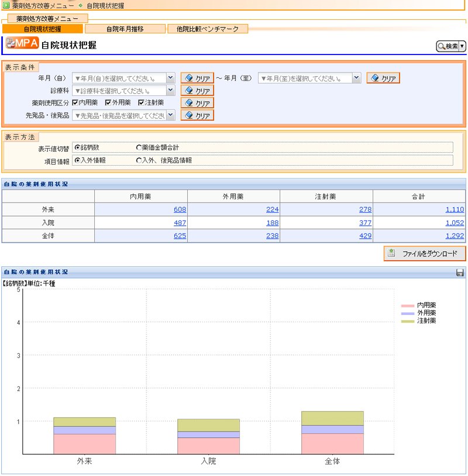This screenshot has width=468, height=476.
Task: Click 薬剤処方改善メニュー in breadcrumb
Action: [43, 5]
